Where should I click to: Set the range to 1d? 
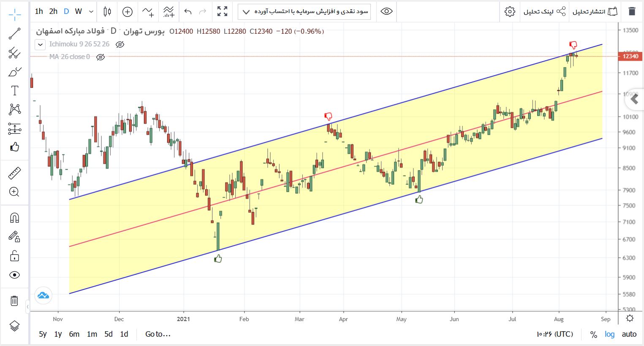point(124,334)
